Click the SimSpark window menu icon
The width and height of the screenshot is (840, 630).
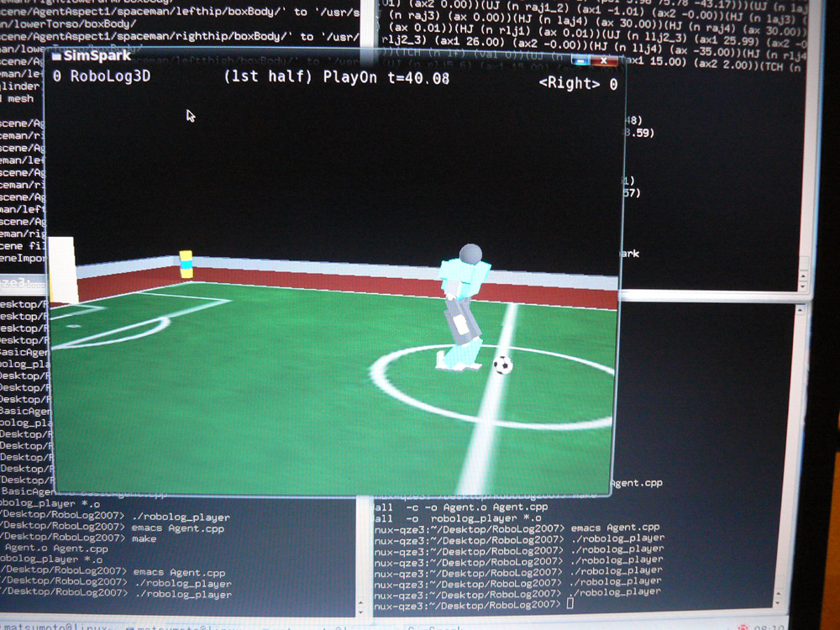(56, 56)
